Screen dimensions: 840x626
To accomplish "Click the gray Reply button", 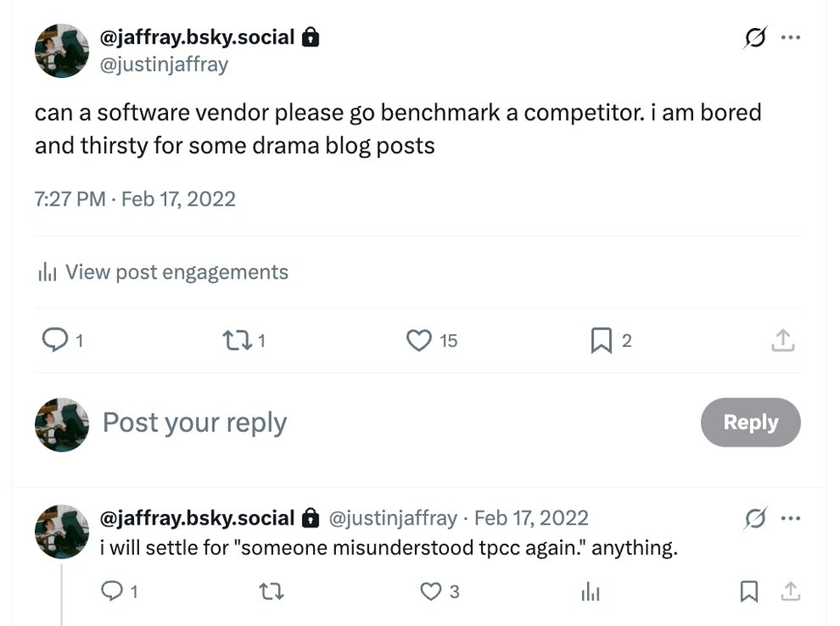I will pos(750,422).
